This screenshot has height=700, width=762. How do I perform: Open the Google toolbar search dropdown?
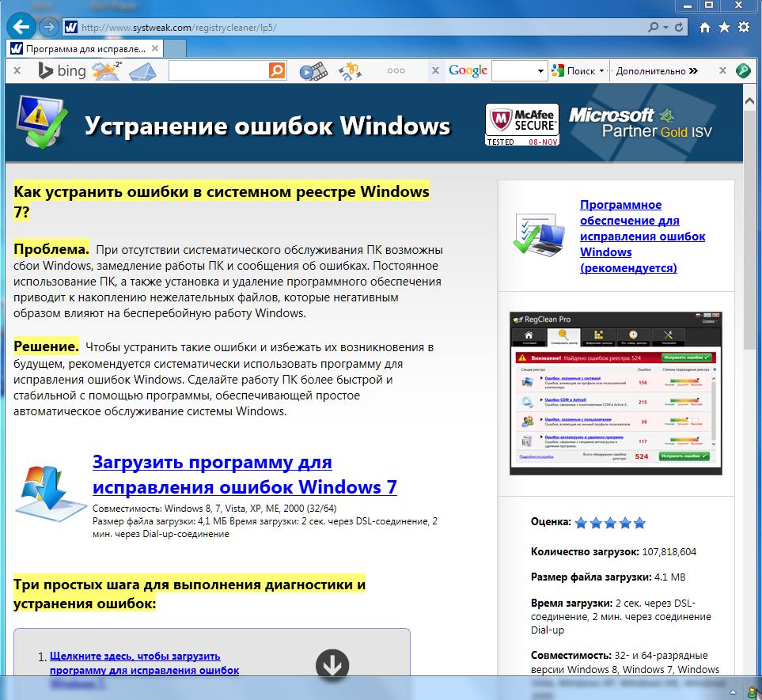(540, 71)
